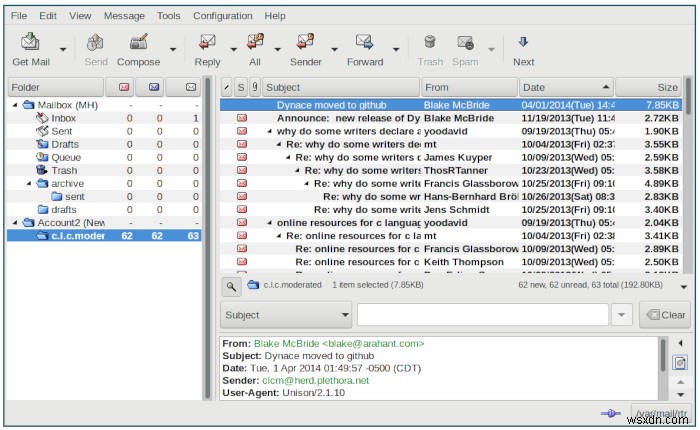Viewport: 700px width, 430px height.
Task: Sort by Date column header
Action: tap(566, 87)
